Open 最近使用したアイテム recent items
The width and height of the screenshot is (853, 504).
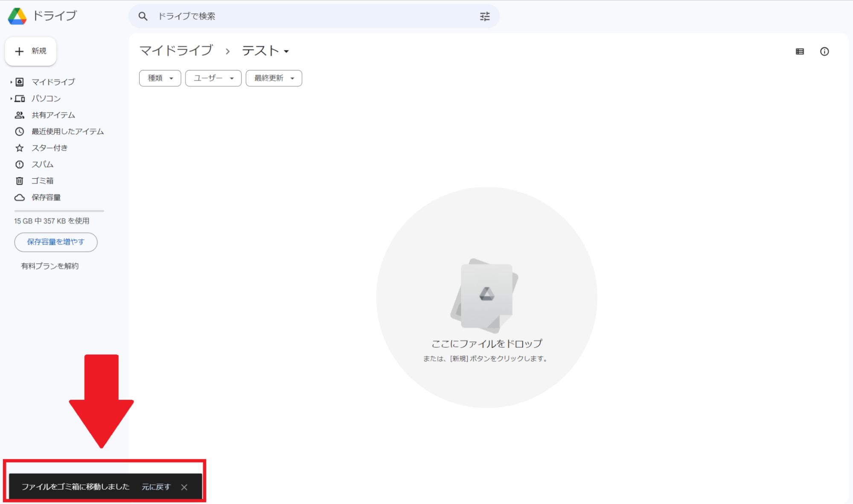[x=67, y=131]
